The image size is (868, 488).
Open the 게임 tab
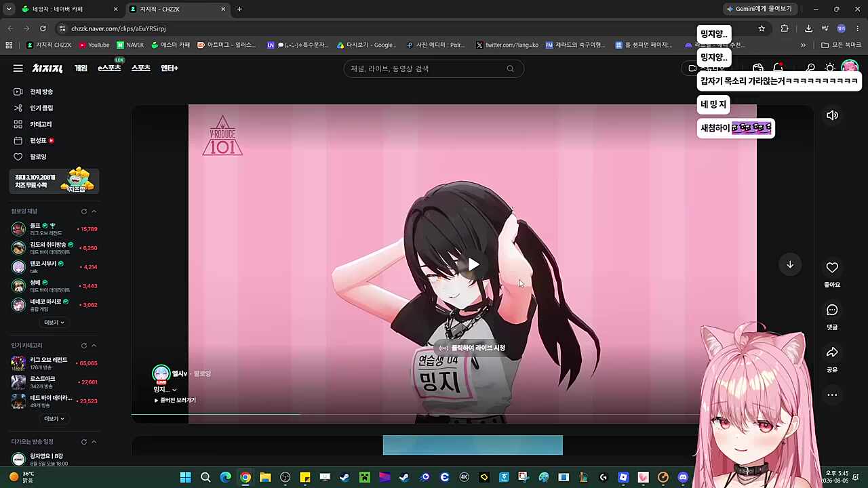81,68
